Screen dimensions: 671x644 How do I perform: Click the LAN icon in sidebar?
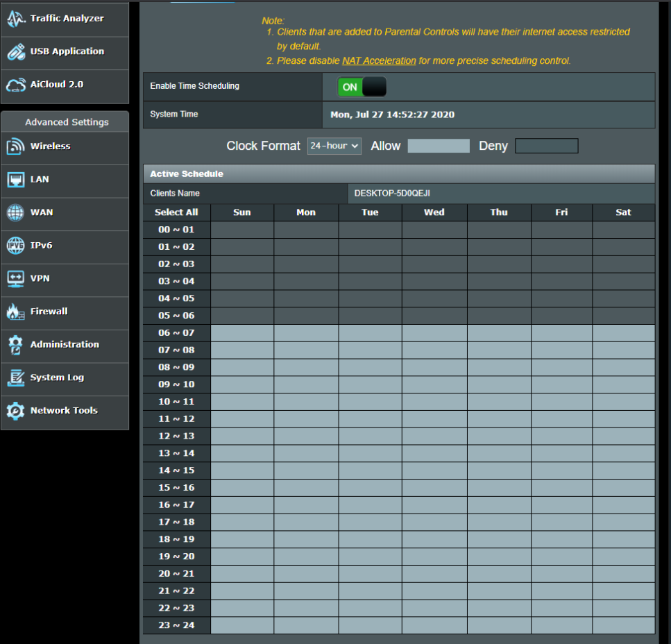click(15, 180)
